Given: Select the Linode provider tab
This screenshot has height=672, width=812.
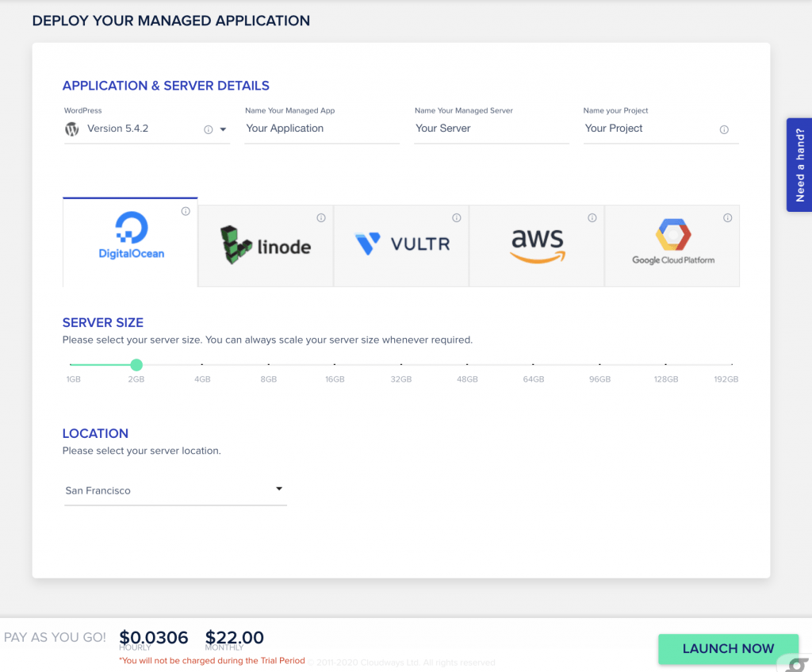Looking at the screenshot, I should (x=266, y=246).
